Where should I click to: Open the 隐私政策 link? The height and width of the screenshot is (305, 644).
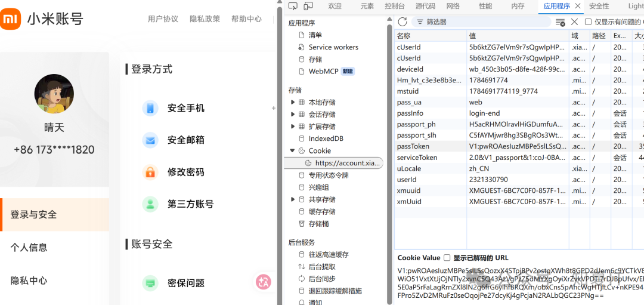[x=205, y=19]
